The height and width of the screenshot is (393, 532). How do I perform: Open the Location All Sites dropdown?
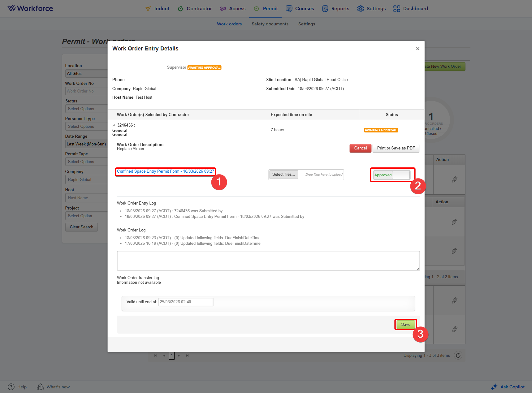pos(86,74)
